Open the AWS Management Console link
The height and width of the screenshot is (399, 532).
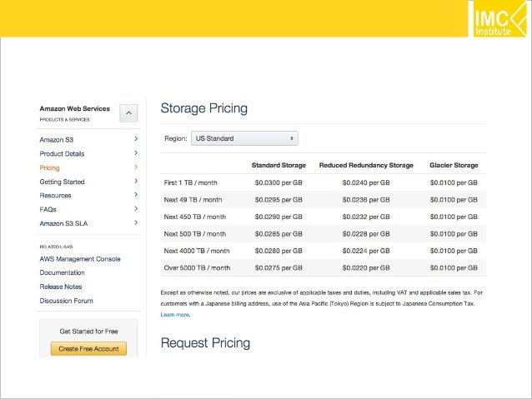click(80, 259)
